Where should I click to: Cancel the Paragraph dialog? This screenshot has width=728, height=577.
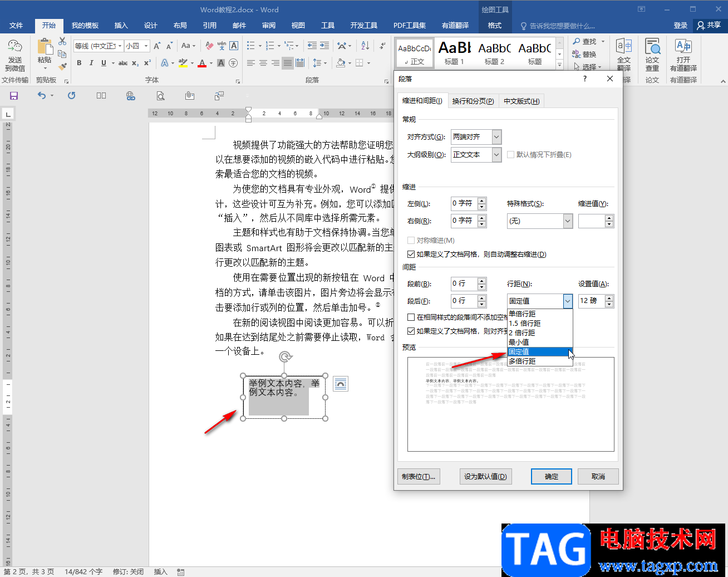click(598, 477)
